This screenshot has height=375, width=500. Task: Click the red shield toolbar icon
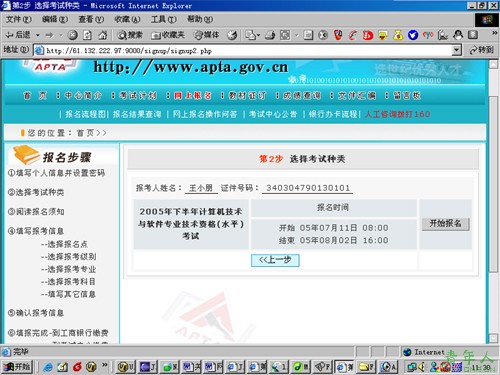click(338, 35)
